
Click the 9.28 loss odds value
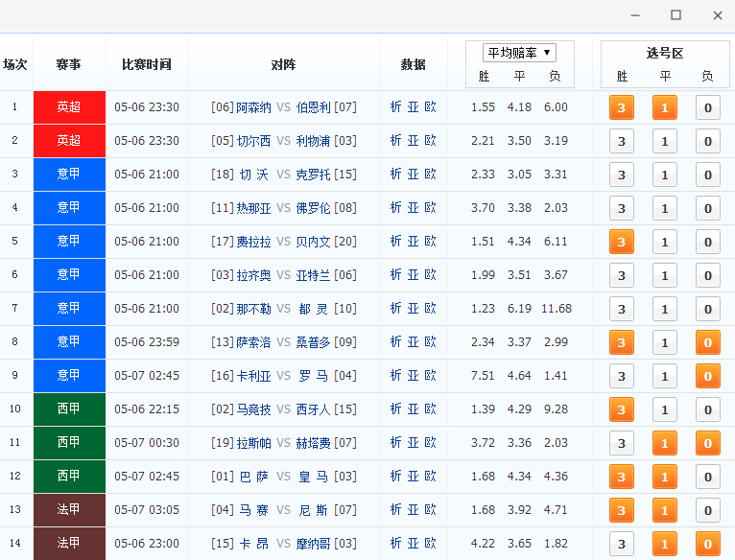556,409
